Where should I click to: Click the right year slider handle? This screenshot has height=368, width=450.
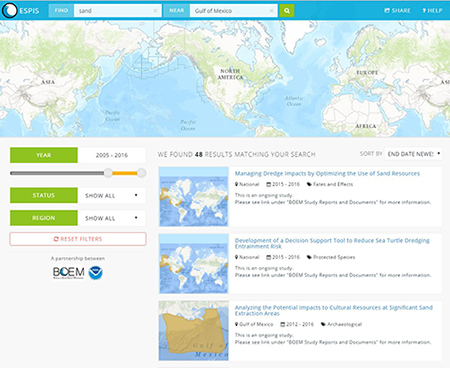pyautogui.click(x=141, y=173)
